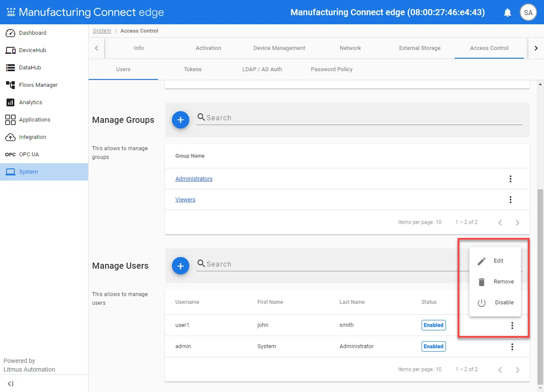544x392 pixels.
Task: Select Disable in the user context menu
Action: coord(495,303)
